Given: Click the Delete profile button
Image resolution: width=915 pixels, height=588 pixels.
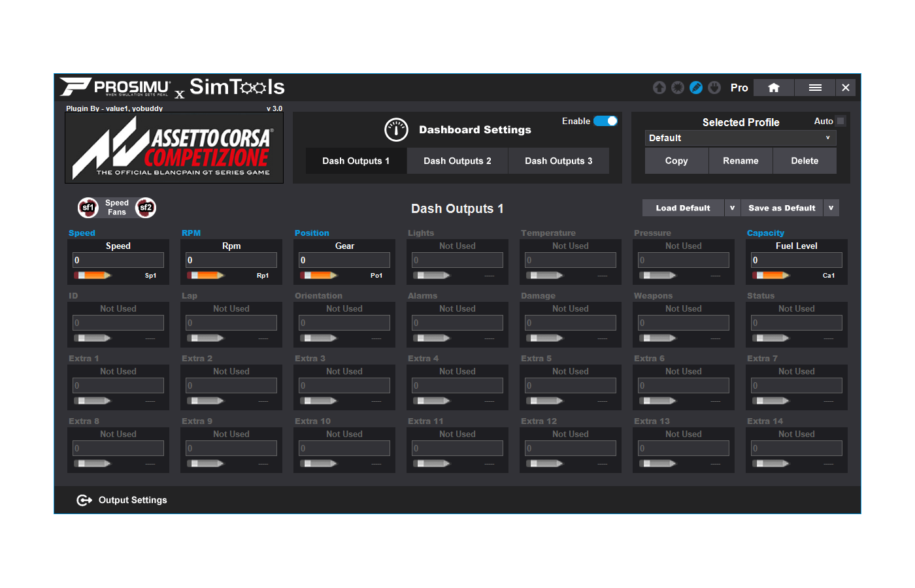Looking at the screenshot, I should [805, 161].
